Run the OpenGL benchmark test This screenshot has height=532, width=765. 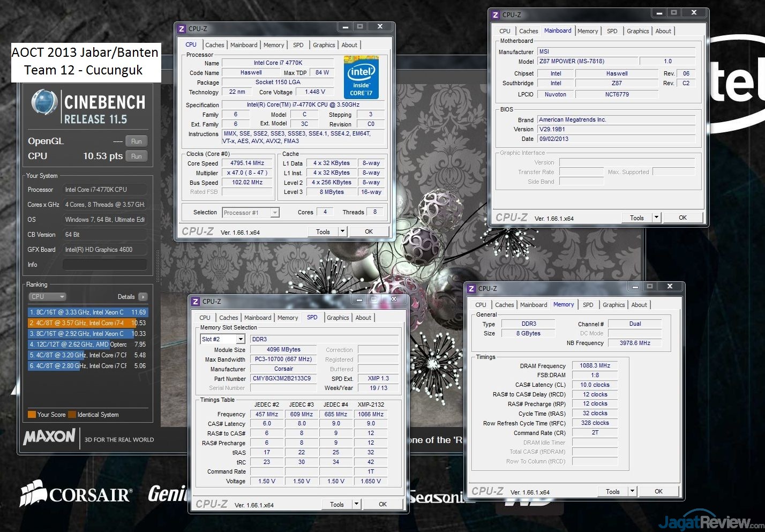click(x=137, y=141)
